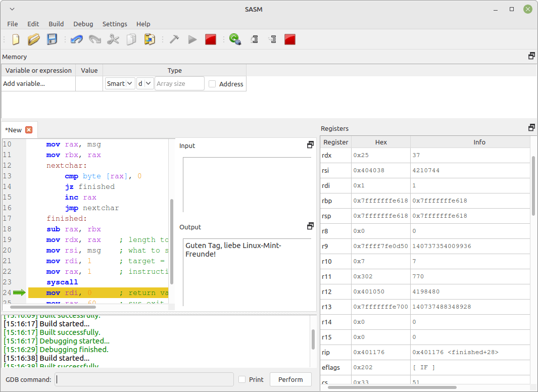Image resolution: width=538 pixels, height=392 pixels.
Task: Open the 'd' size dropdown
Action: point(145,83)
